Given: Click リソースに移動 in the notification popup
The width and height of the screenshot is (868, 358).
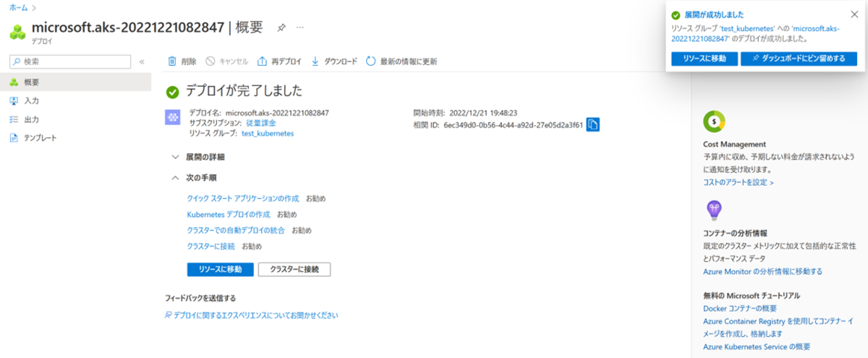Looking at the screenshot, I should (x=704, y=59).
